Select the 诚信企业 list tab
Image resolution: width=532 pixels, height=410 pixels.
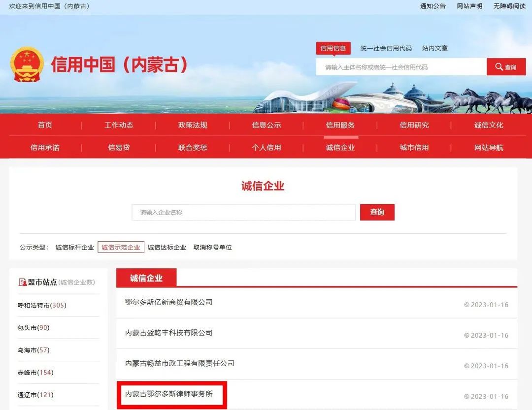point(146,278)
